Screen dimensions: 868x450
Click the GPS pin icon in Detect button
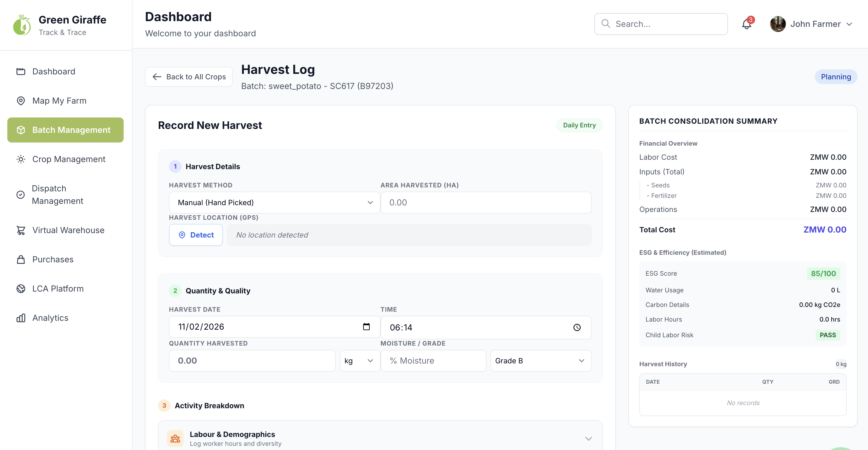click(182, 235)
